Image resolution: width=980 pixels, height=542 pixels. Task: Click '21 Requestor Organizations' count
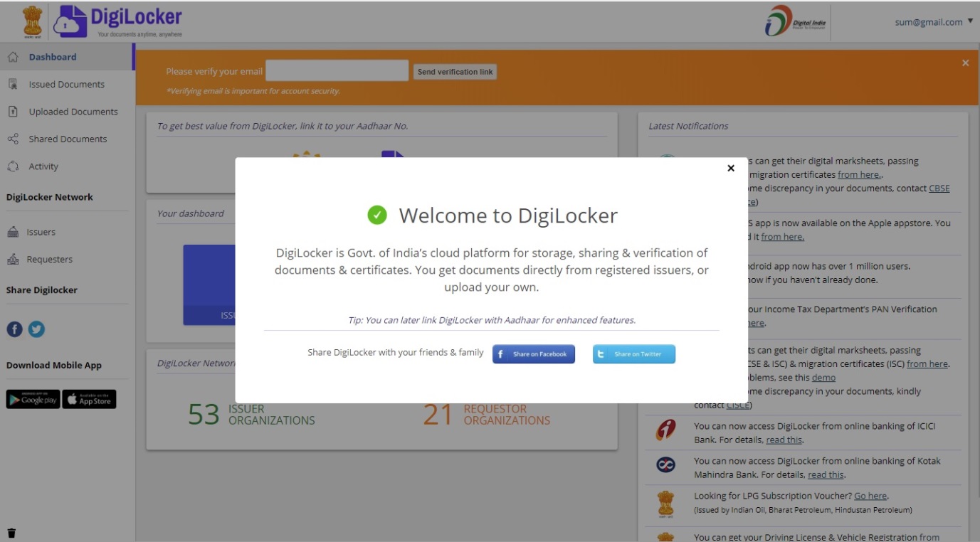[487, 415]
